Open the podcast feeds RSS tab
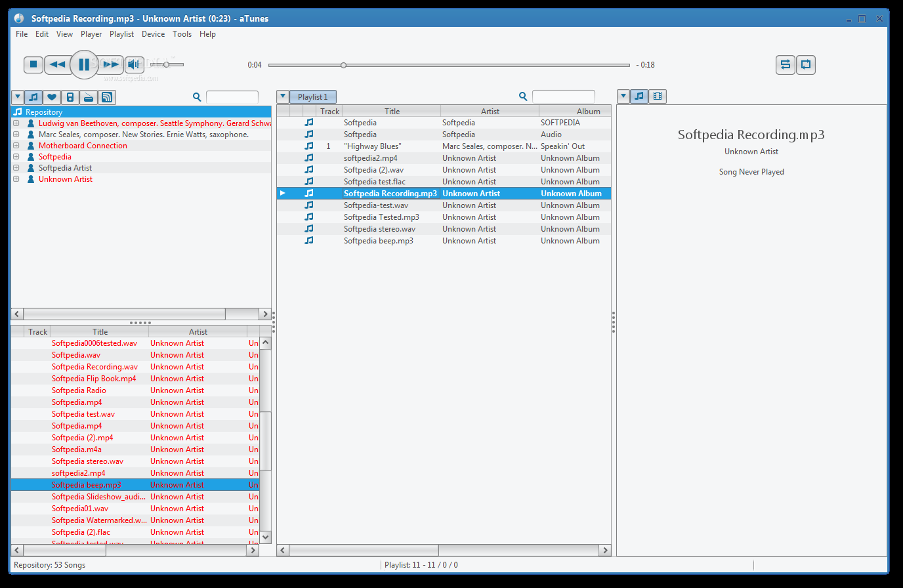Screen dimensions: 903x588 pos(107,97)
